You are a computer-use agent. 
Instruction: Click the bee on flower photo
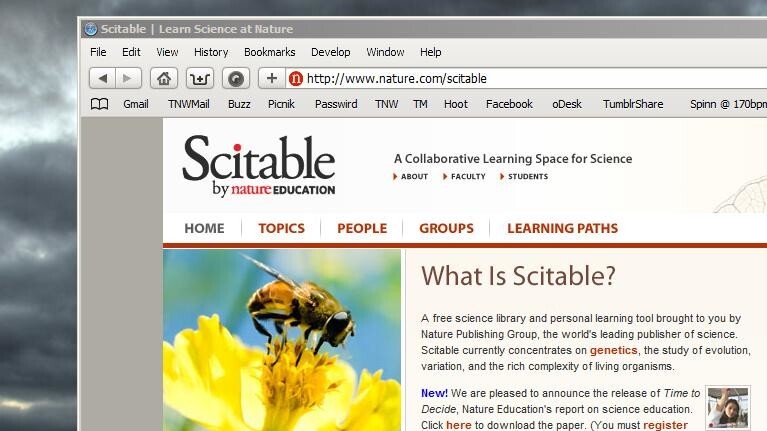[282, 340]
